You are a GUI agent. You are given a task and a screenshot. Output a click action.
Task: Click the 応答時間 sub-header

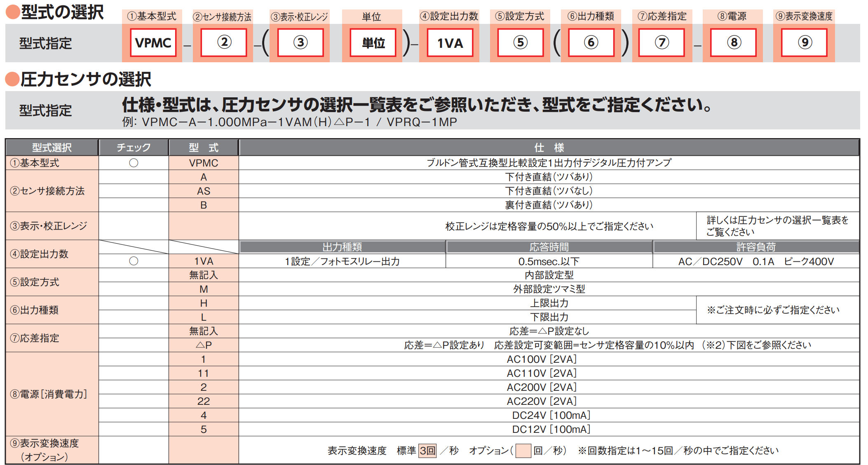[549, 247]
